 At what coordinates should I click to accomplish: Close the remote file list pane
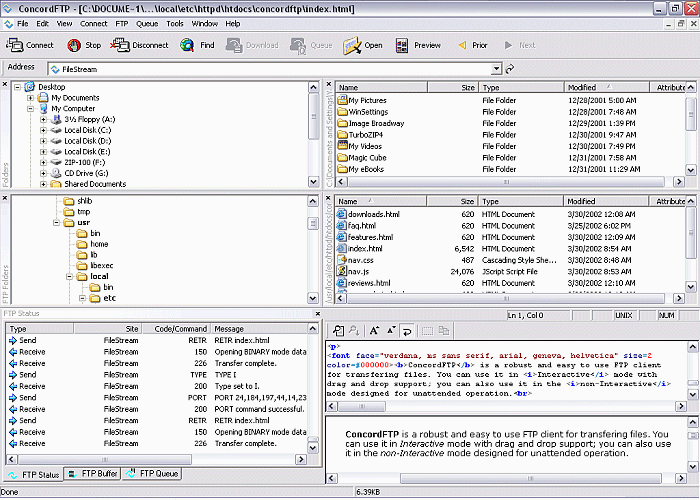(x=329, y=198)
